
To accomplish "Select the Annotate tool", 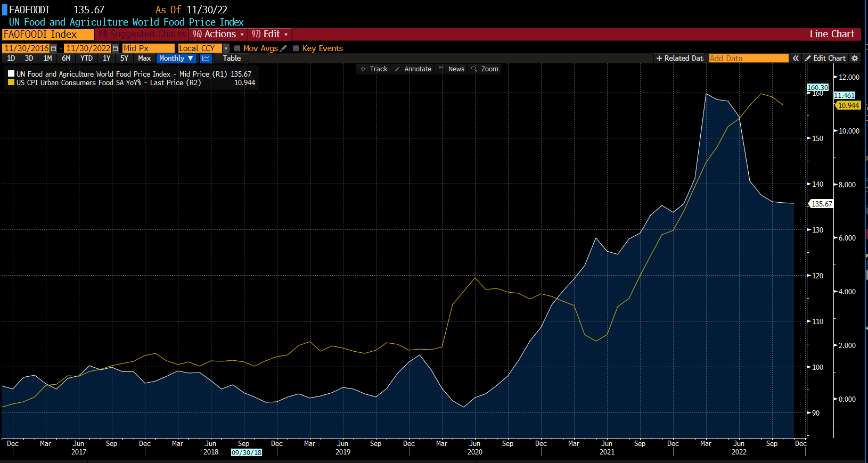I will click(x=413, y=69).
